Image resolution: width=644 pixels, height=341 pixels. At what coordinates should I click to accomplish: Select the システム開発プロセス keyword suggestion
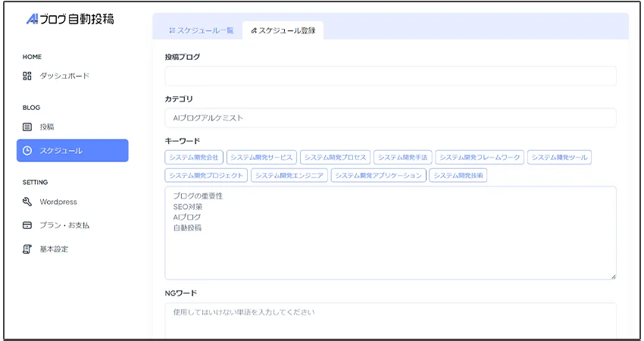334,158
